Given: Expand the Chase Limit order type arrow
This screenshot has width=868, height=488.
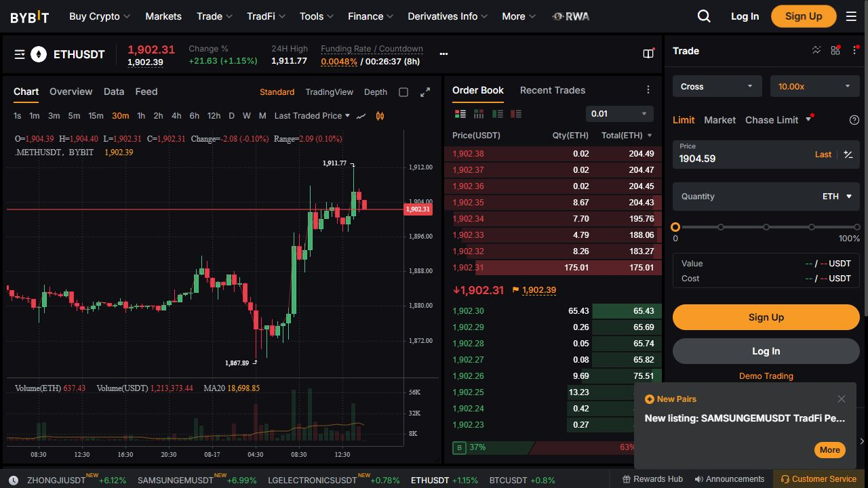Looking at the screenshot, I should pyautogui.click(x=808, y=120).
